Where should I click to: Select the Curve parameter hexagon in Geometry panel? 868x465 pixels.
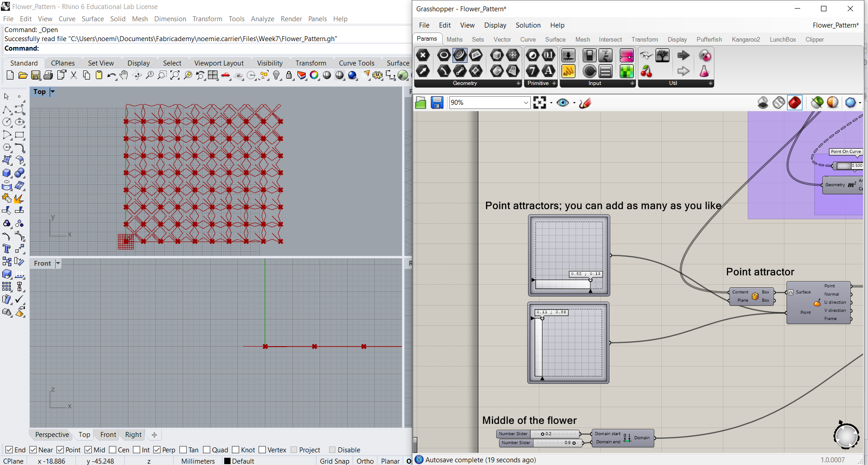460,56
